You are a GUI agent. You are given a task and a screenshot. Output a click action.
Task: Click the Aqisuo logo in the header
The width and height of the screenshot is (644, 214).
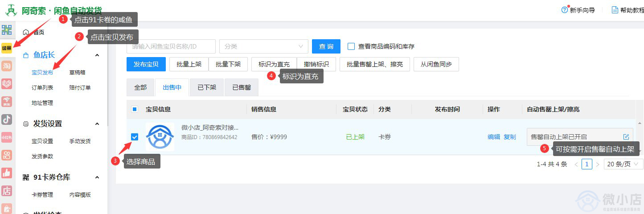[11, 10]
